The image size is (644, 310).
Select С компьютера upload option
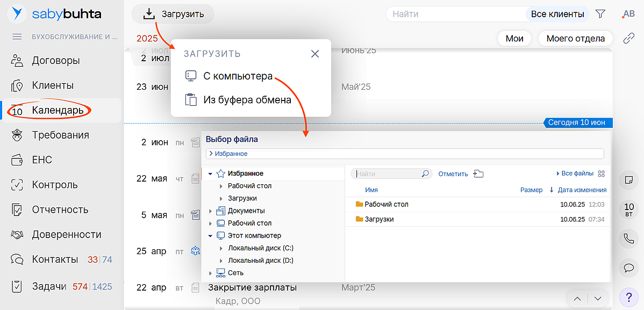pyautogui.click(x=238, y=76)
